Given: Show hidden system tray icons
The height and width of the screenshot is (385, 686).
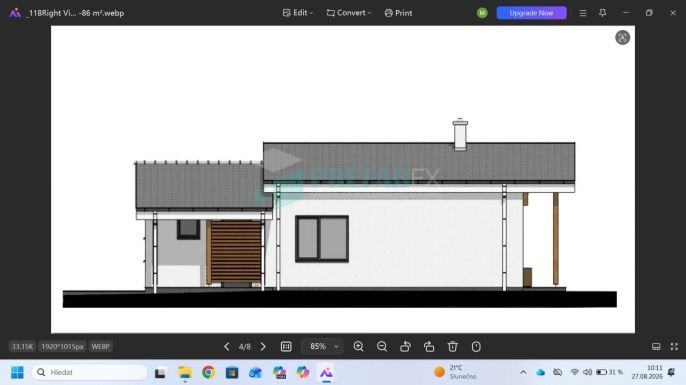Looking at the screenshot, I should coord(523,372).
